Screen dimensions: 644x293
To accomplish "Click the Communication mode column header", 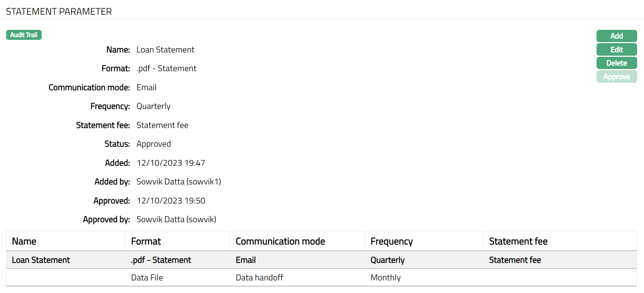I will [280, 241].
